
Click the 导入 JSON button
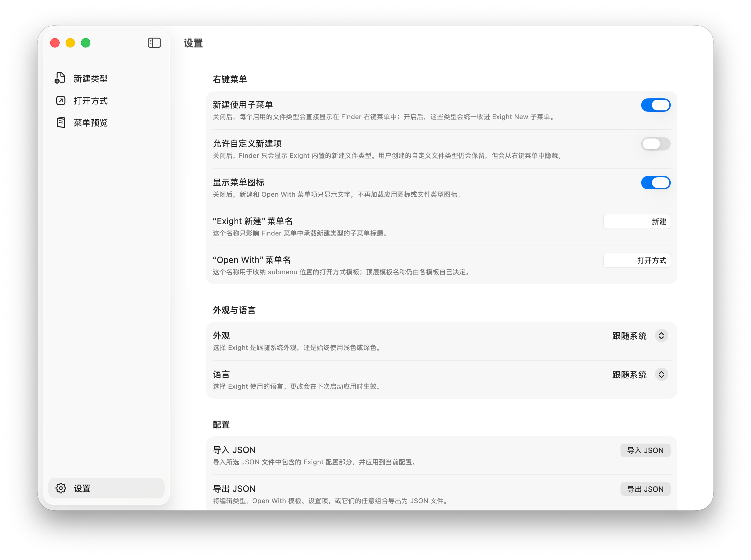click(645, 450)
